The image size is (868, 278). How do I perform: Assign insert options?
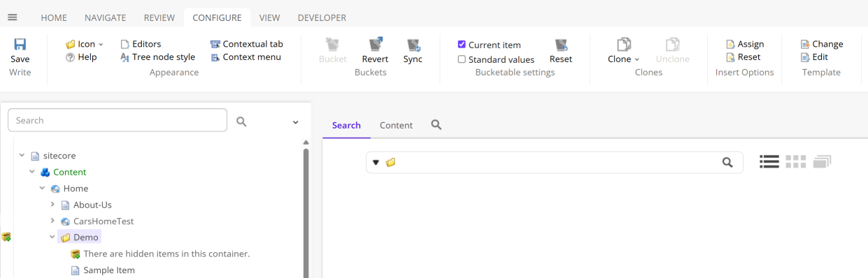click(x=745, y=44)
